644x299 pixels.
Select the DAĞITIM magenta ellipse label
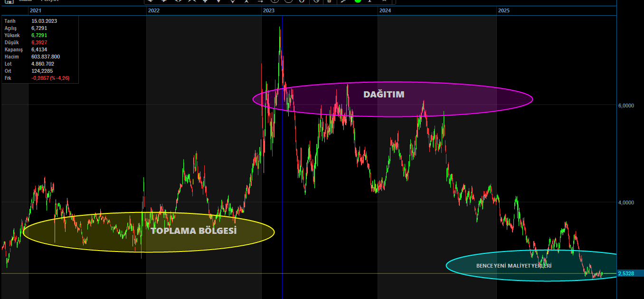(384, 95)
